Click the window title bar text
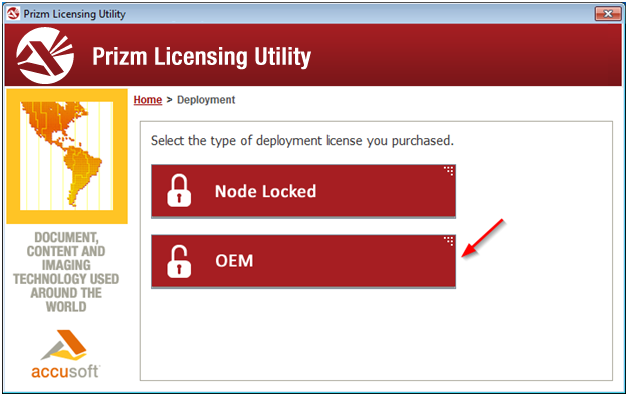Image resolution: width=628 pixels, height=396 pixels. pos(74,14)
